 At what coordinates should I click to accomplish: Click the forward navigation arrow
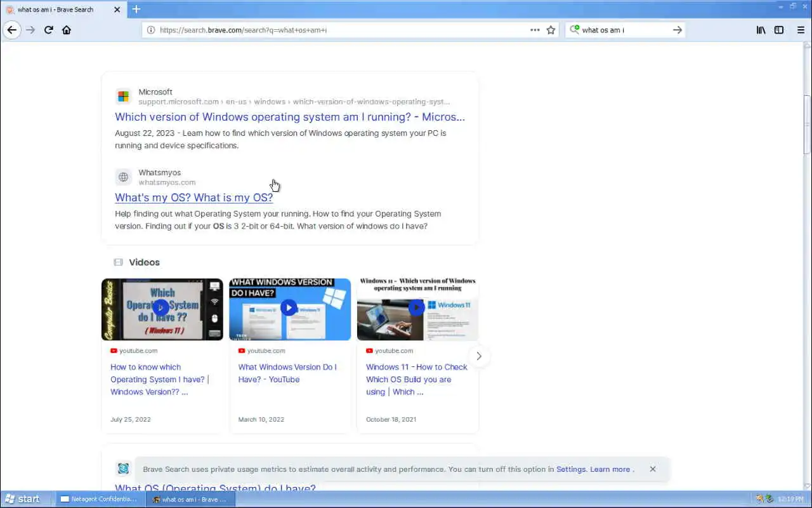(30, 30)
